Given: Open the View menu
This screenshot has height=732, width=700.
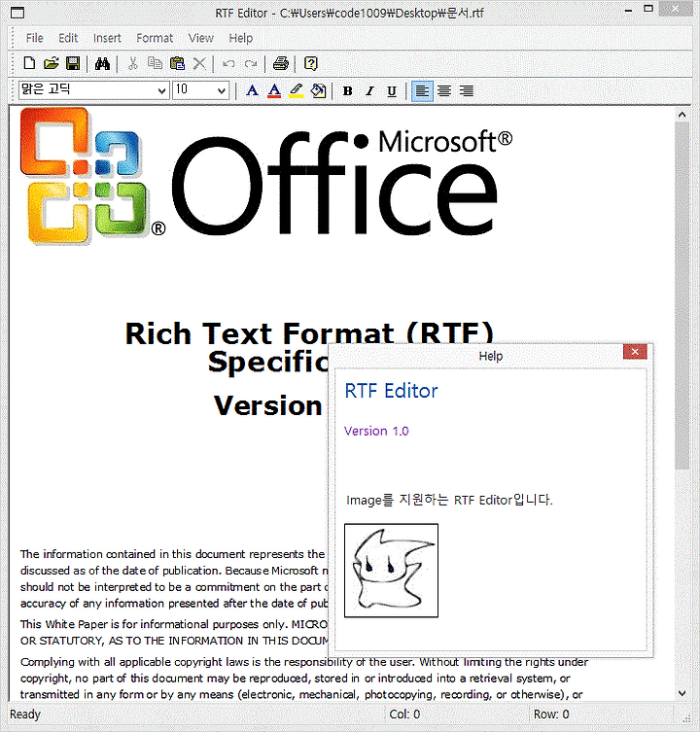Looking at the screenshot, I should 201,38.
